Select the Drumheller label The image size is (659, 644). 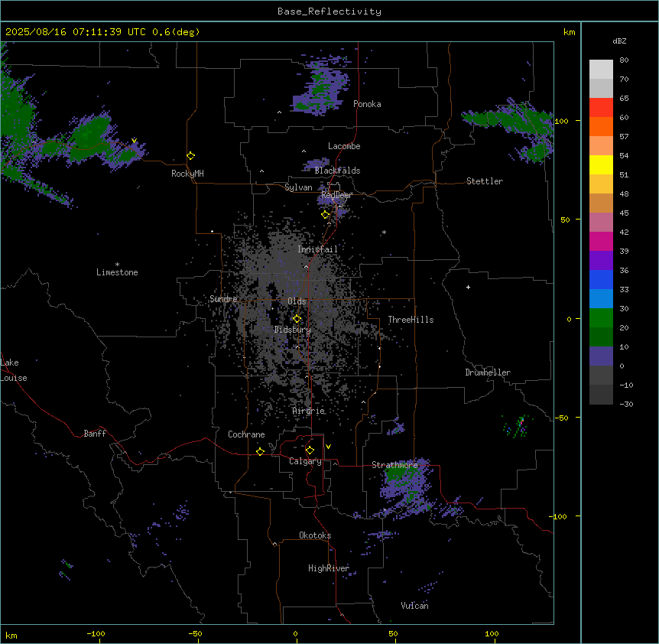pyautogui.click(x=488, y=372)
